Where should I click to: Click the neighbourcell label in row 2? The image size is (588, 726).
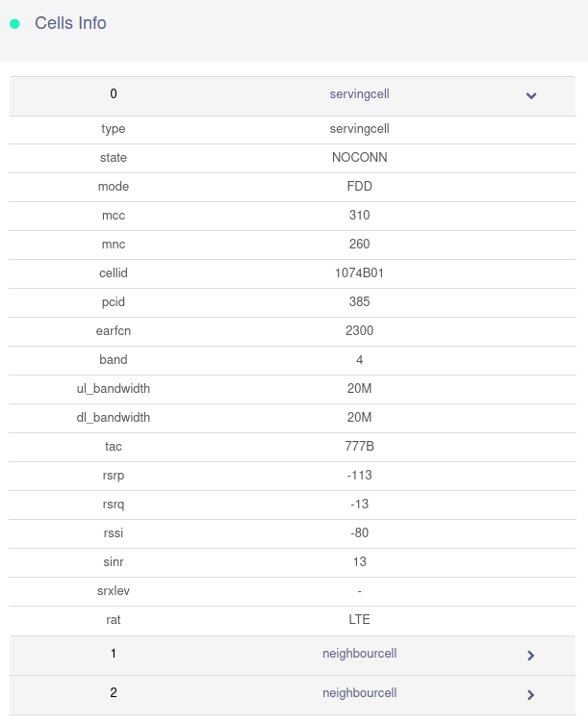(359, 693)
